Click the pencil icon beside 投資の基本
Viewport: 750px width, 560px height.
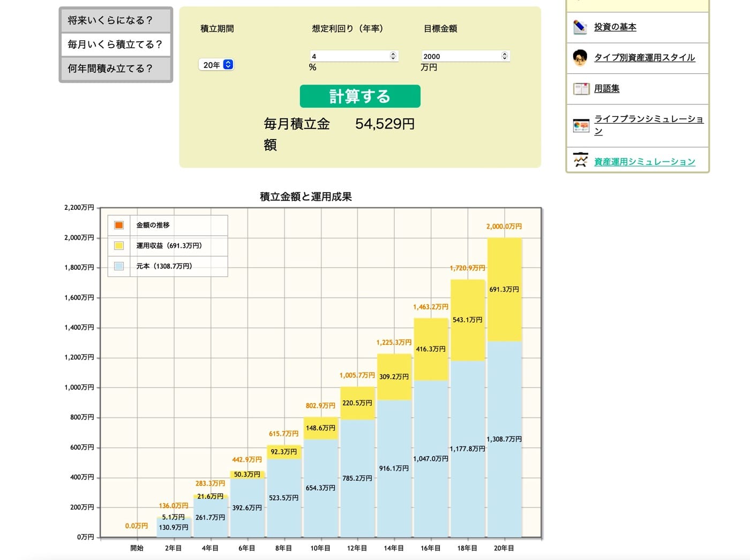click(x=580, y=27)
